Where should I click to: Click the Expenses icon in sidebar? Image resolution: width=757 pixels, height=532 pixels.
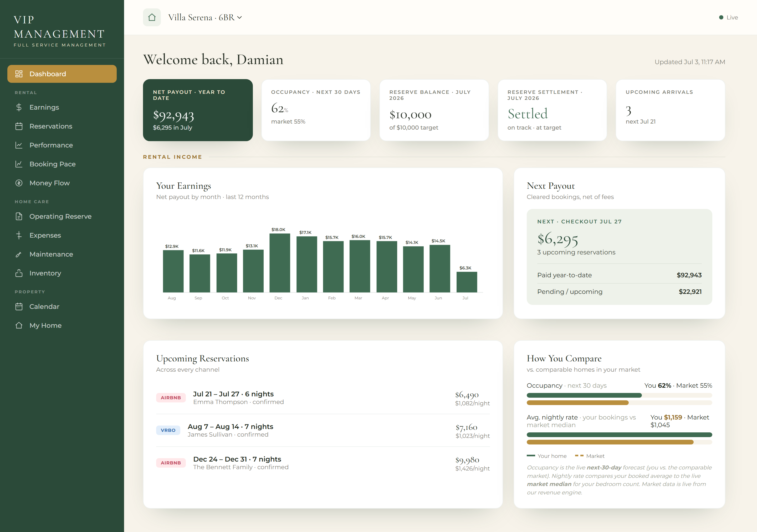coord(19,235)
